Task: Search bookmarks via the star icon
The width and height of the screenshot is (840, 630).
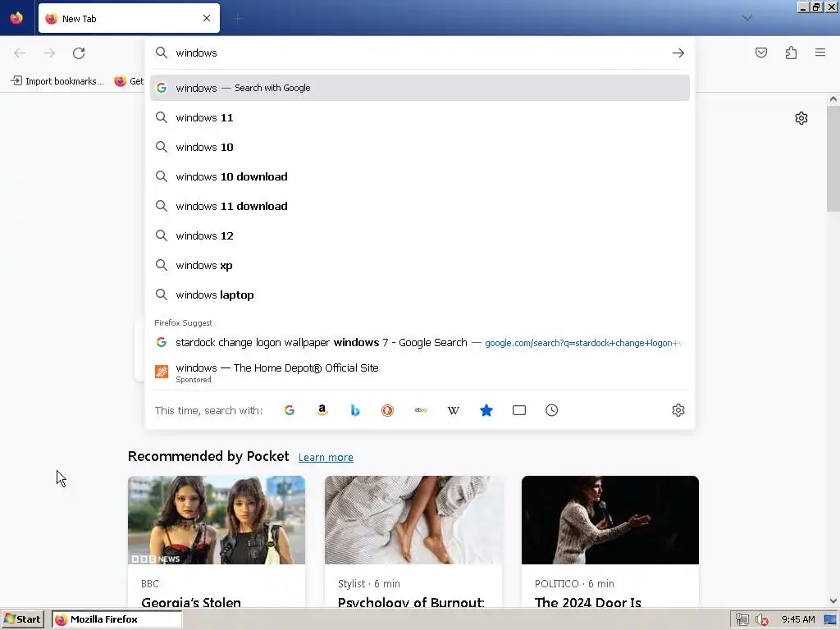Action: click(486, 410)
